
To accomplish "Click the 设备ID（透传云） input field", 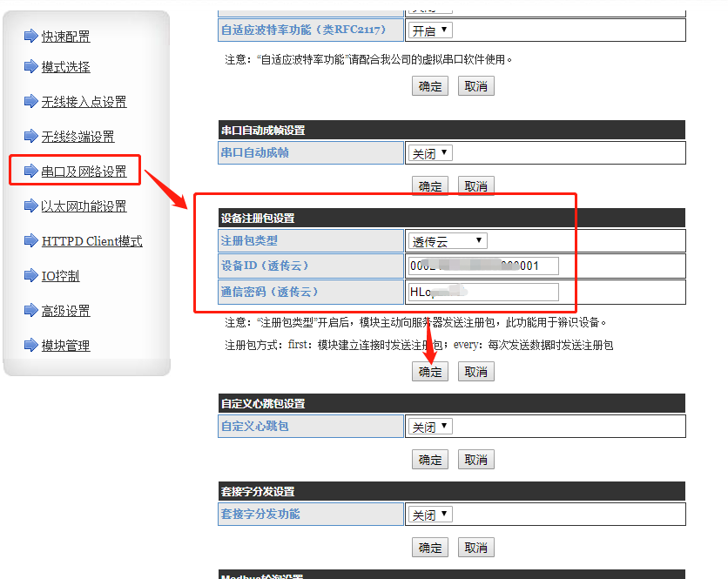I will coord(482,266).
